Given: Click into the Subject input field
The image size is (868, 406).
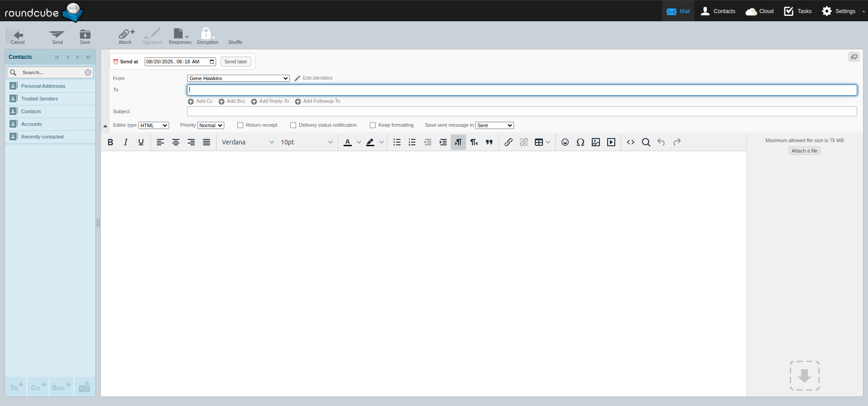Looking at the screenshot, I should [x=522, y=111].
